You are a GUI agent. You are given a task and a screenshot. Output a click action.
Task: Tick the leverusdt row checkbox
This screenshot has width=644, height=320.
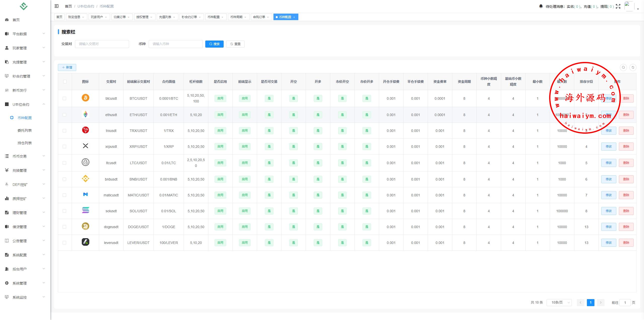click(x=64, y=243)
